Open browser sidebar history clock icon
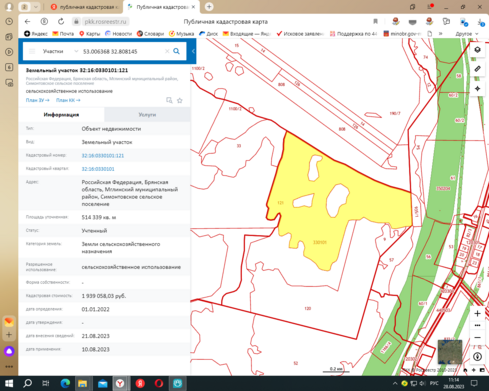Screen dimensions: 489x391 (x=9, y=21)
